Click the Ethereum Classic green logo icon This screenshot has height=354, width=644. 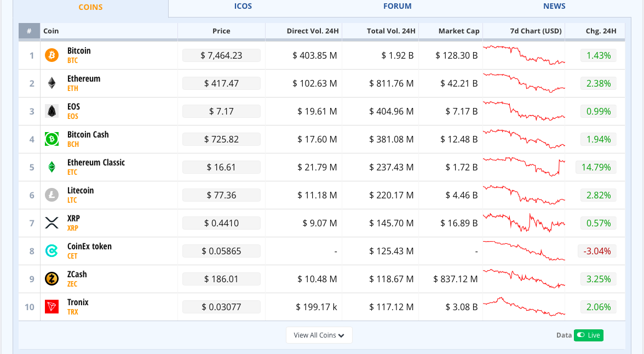51,167
